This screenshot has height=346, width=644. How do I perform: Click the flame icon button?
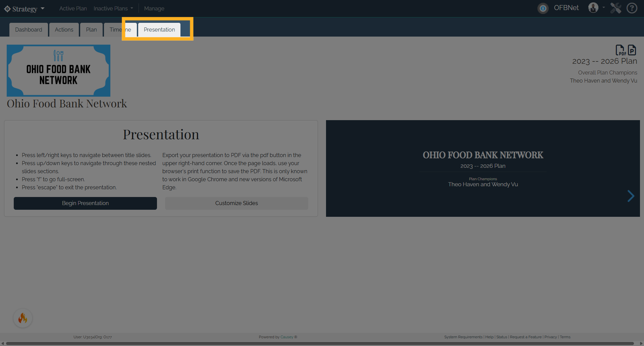click(23, 318)
